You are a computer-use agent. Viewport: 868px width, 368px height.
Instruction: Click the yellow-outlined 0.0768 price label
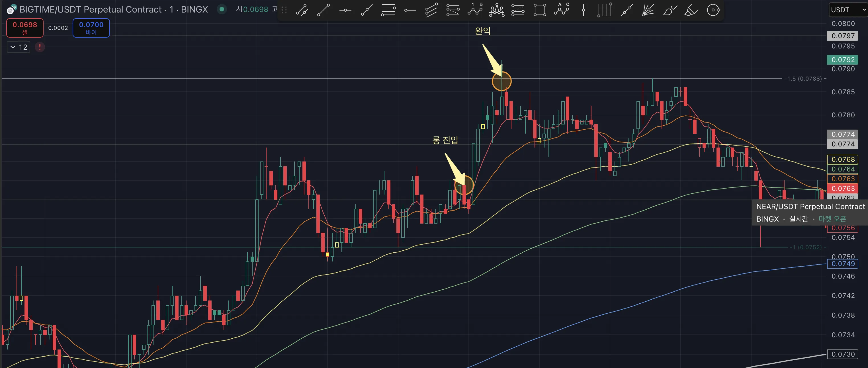click(842, 160)
